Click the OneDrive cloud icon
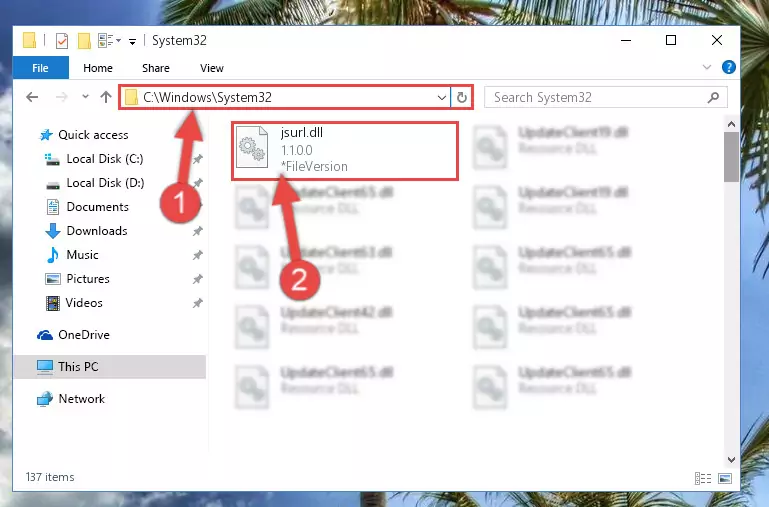This screenshot has width=769, height=507. click(x=45, y=335)
